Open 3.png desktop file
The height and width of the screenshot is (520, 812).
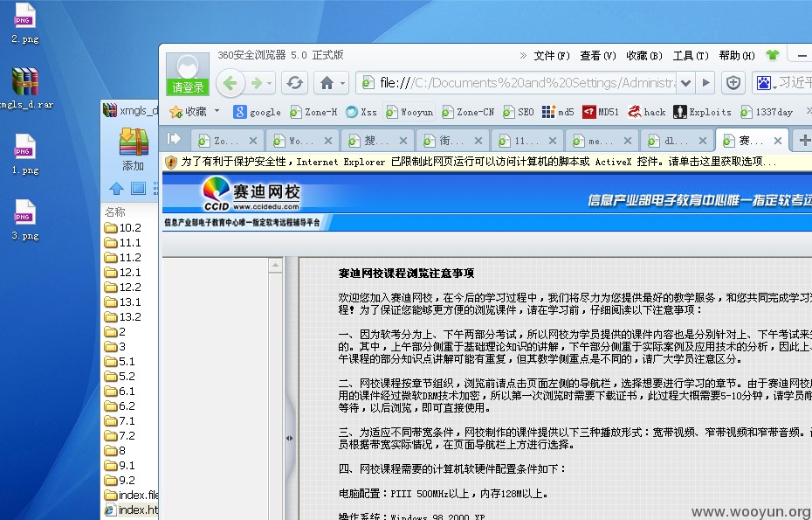tap(24, 220)
